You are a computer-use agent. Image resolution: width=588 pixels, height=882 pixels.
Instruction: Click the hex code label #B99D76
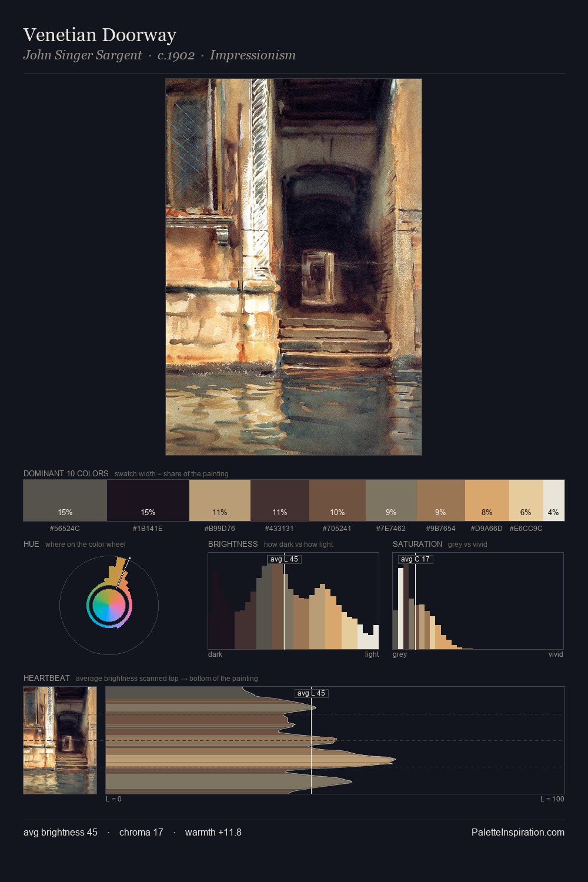pos(219,528)
